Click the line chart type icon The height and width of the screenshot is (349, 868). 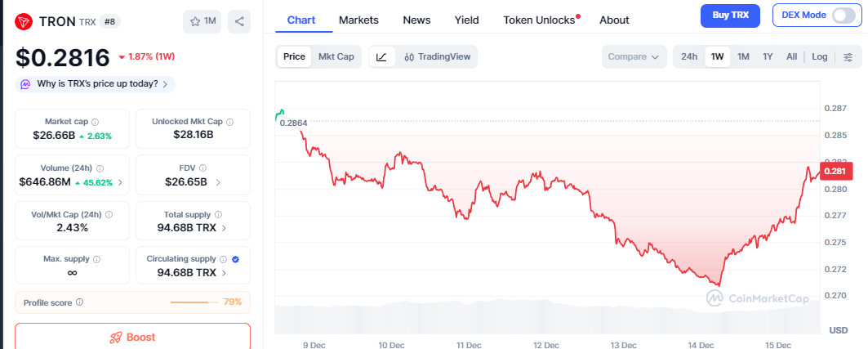(381, 56)
